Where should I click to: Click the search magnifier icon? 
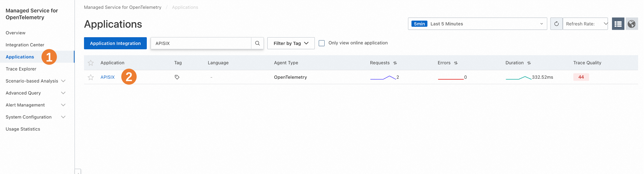[257, 43]
